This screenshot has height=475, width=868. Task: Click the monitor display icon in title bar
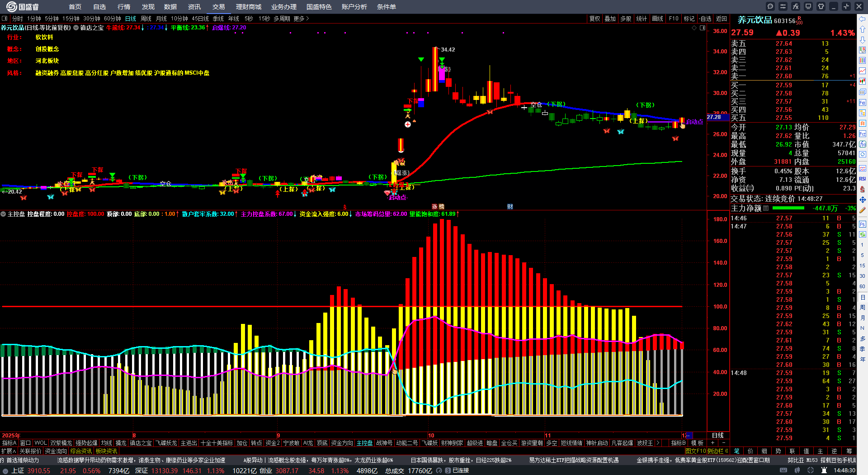click(808, 6)
